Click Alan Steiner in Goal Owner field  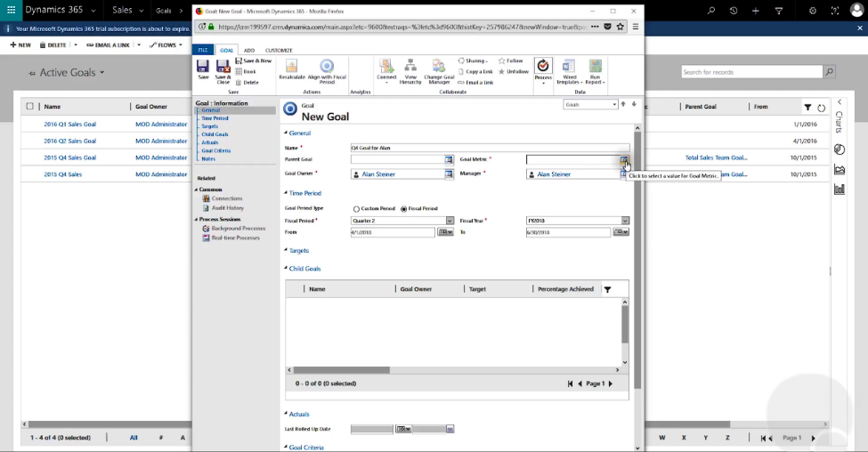click(378, 174)
